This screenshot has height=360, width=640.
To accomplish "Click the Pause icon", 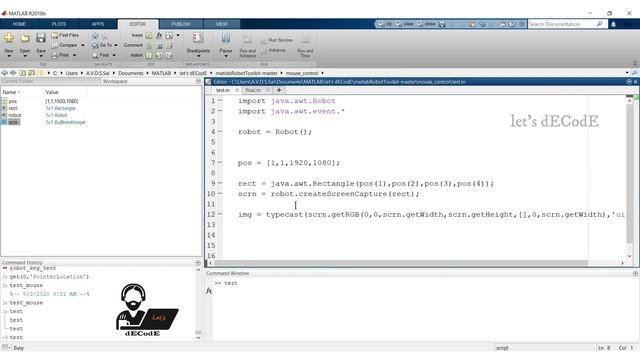I will [226, 38].
